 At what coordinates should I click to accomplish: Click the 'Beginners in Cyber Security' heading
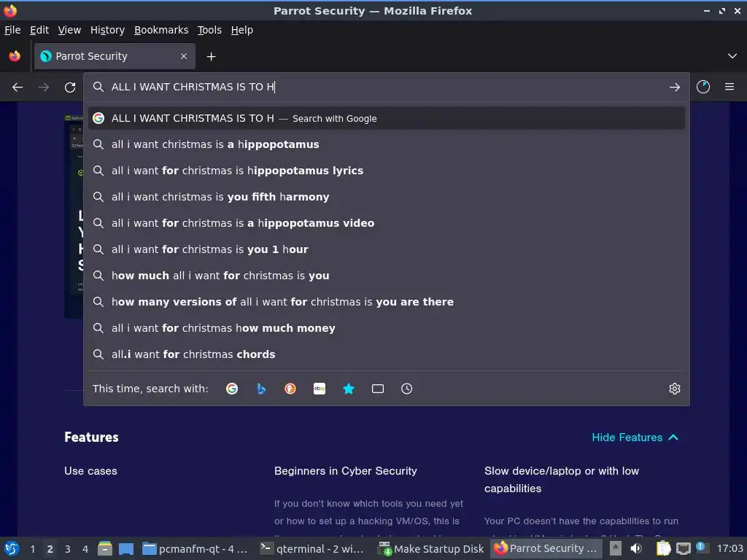(345, 471)
